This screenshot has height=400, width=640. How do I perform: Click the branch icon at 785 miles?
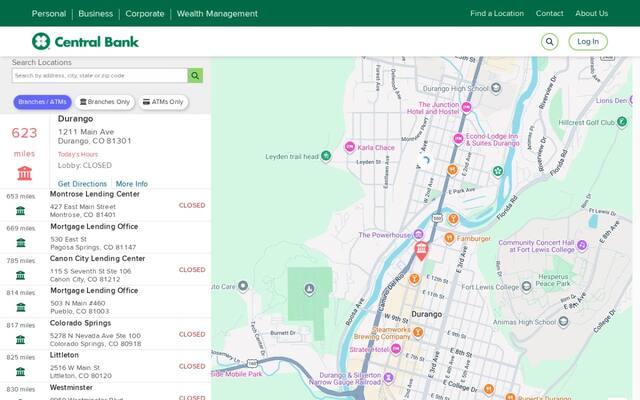(20, 275)
